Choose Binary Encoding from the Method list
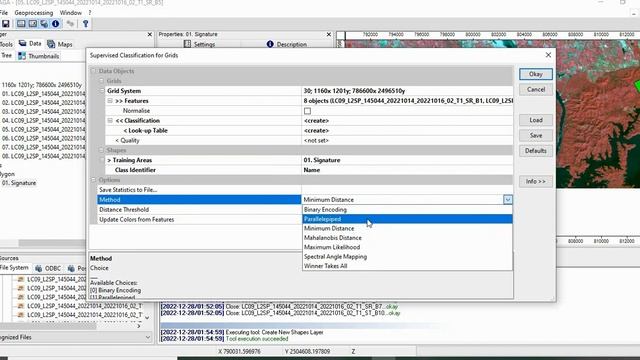 click(x=407, y=209)
